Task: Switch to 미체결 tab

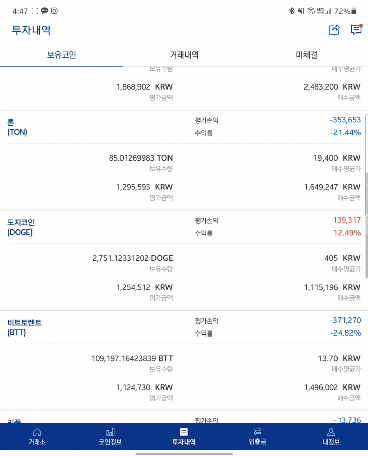Action: 306,55
